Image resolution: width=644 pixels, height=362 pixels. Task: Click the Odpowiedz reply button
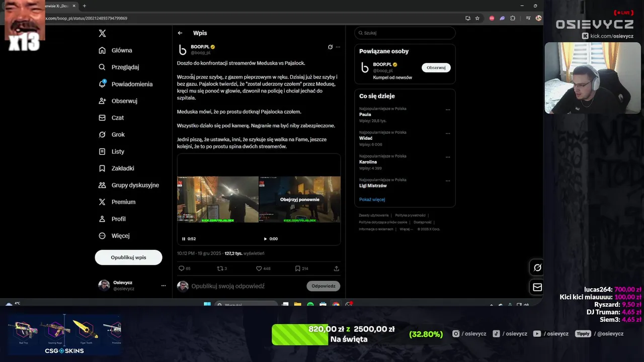(x=323, y=286)
